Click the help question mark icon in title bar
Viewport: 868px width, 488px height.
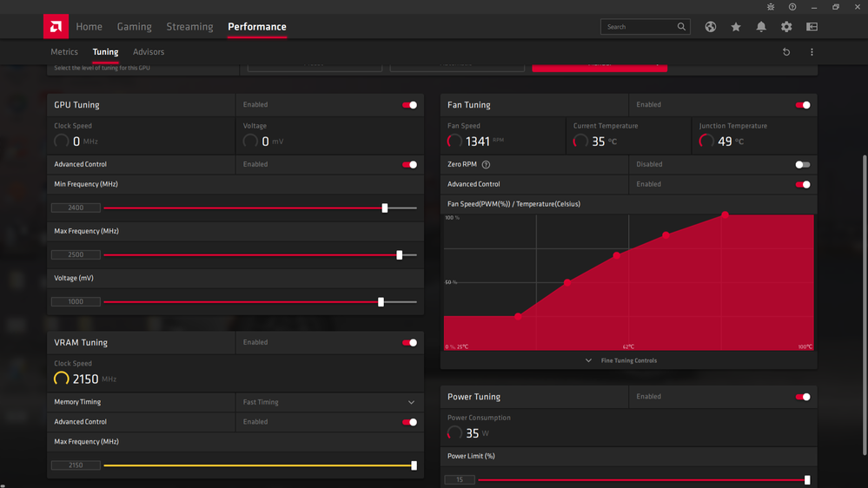pyautogui.click(x=792, y=7)
